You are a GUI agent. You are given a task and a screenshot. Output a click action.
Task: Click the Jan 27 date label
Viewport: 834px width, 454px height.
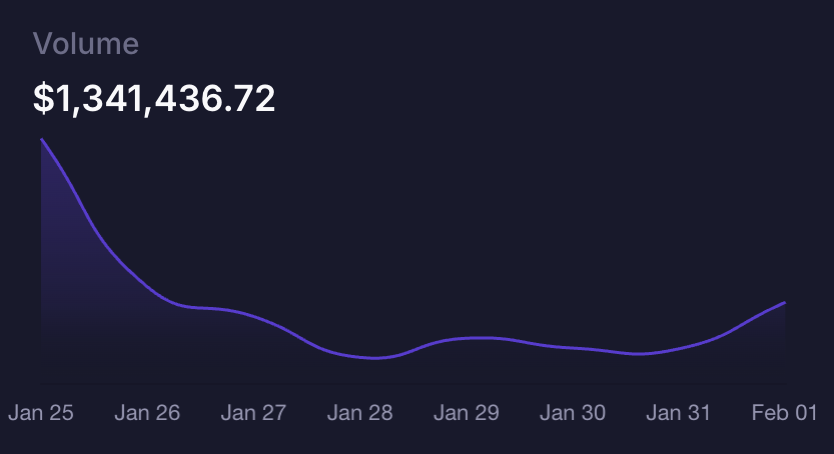point(253,412)
